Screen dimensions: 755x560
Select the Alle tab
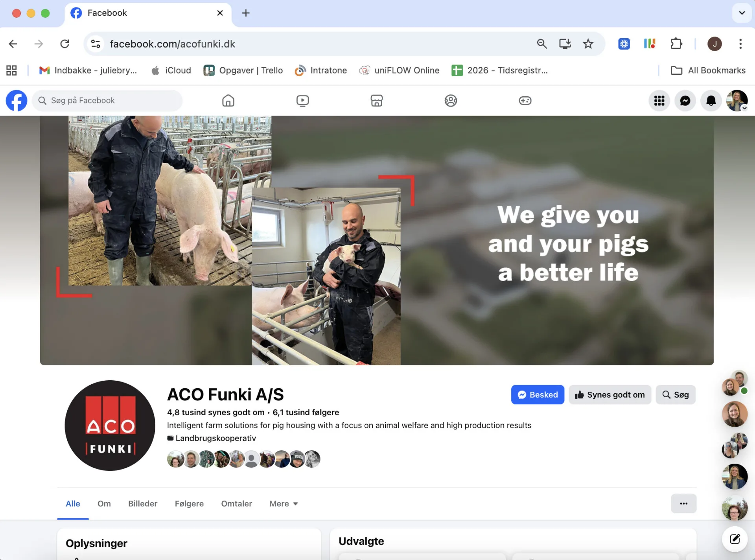73,504
